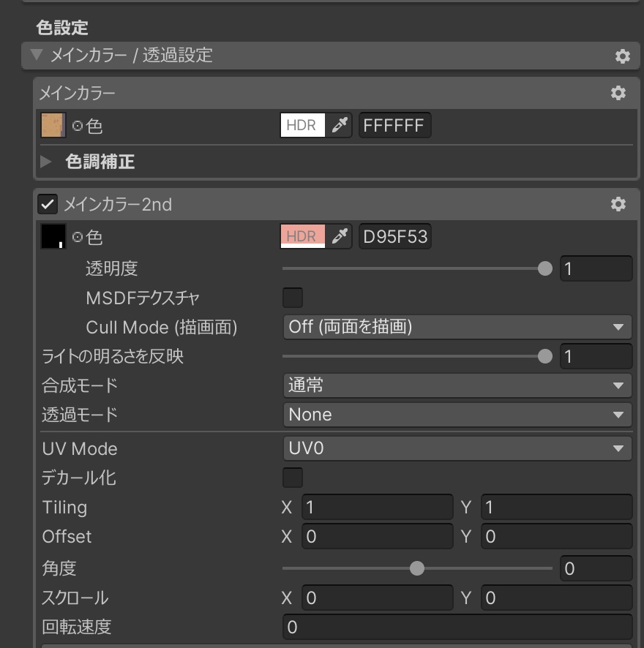
Task: Open the 合成モード dropdown
Action: 457,385
